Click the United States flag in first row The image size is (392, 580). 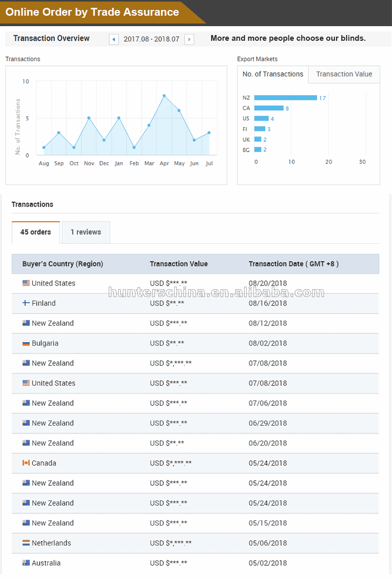click(26, 283)
